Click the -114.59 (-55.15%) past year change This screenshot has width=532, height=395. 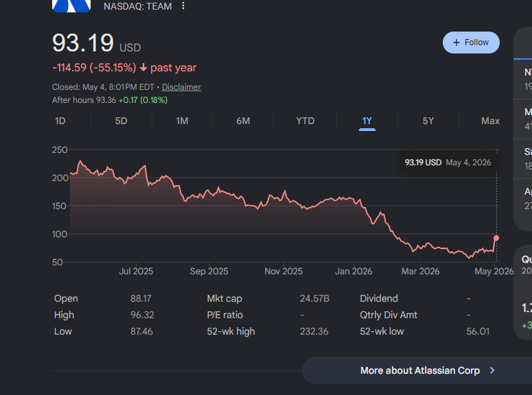[x=124, y=68]
